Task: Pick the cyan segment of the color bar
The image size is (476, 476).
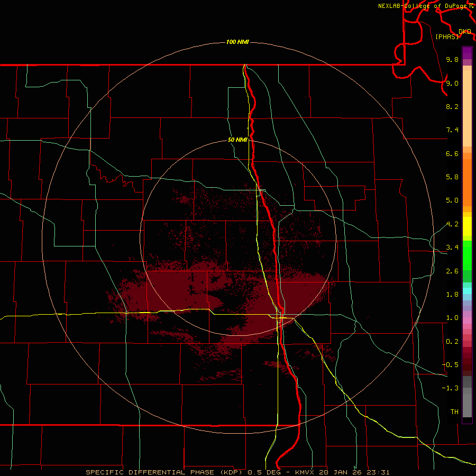Action: point(467,291)
